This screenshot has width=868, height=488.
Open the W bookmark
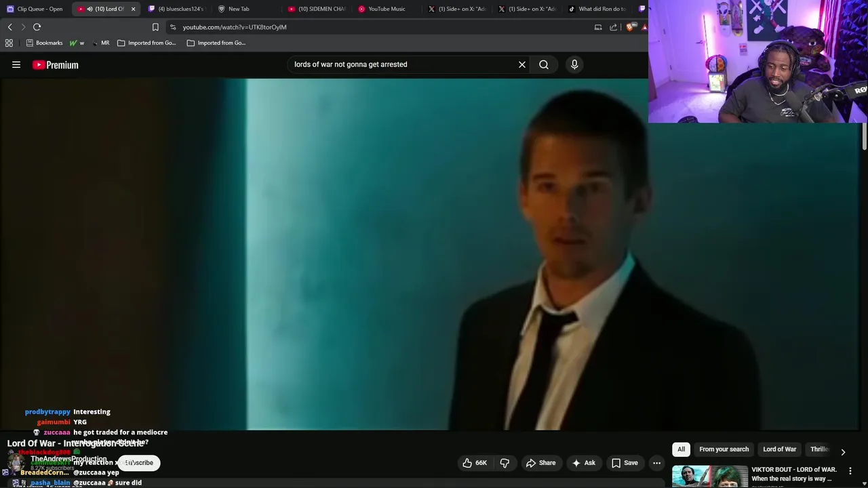click(76, 43)
